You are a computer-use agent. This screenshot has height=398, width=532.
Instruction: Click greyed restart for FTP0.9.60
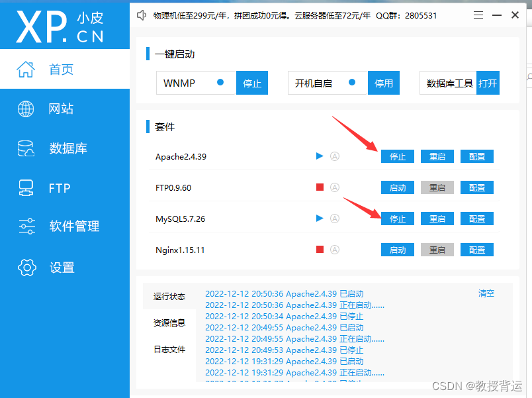click(x=437, y=187)
